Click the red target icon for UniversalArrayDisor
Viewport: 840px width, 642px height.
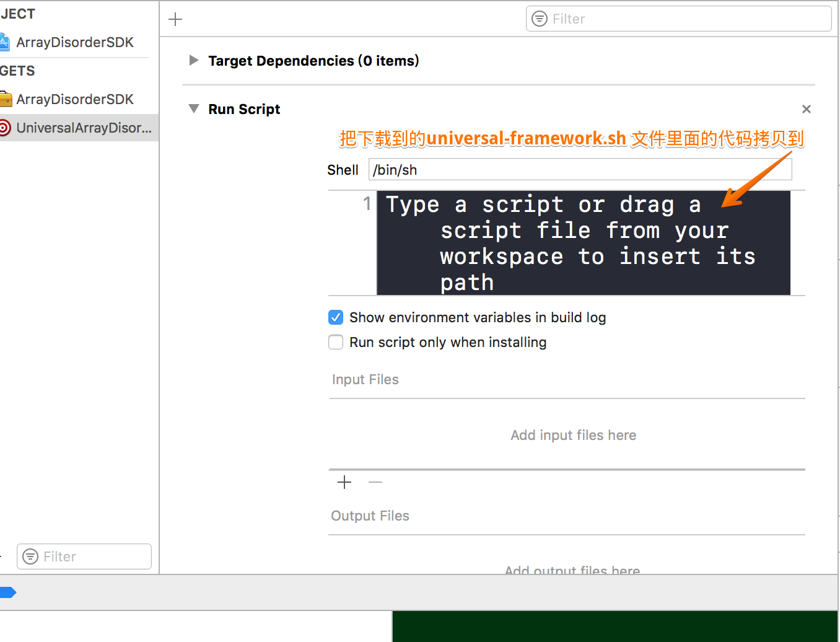pyautogui.click(x=4, y=128)
